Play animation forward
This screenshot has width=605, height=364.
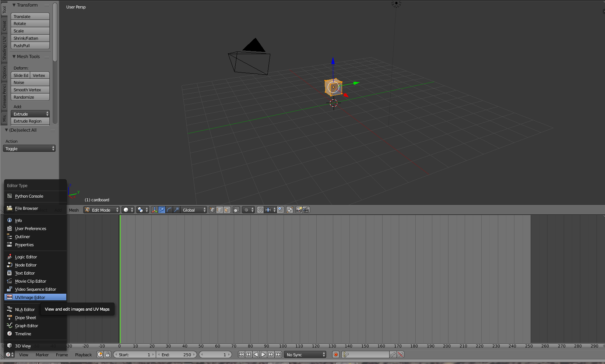[263, 355]
